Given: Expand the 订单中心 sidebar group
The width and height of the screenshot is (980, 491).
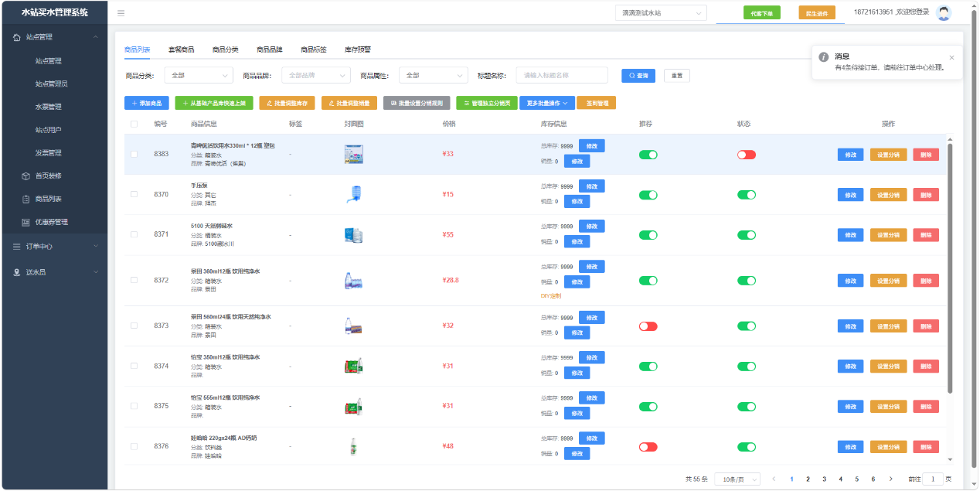Looking at the screenshot, I should point(54,247).
